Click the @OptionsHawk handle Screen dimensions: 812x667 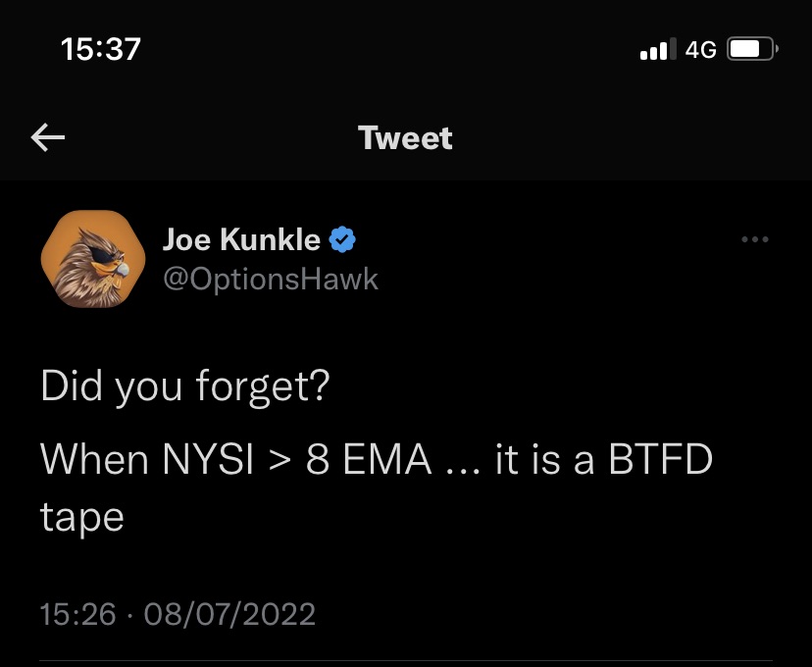270,280
